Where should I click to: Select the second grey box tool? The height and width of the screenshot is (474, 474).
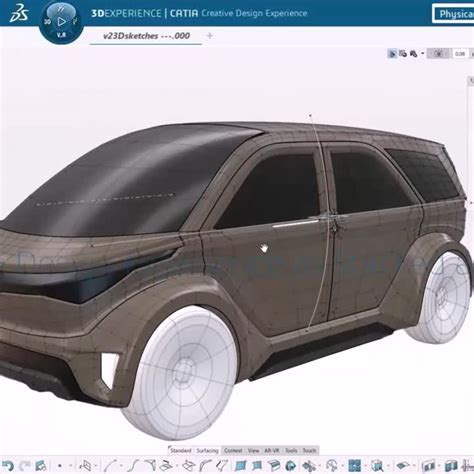tap(451, 465)
